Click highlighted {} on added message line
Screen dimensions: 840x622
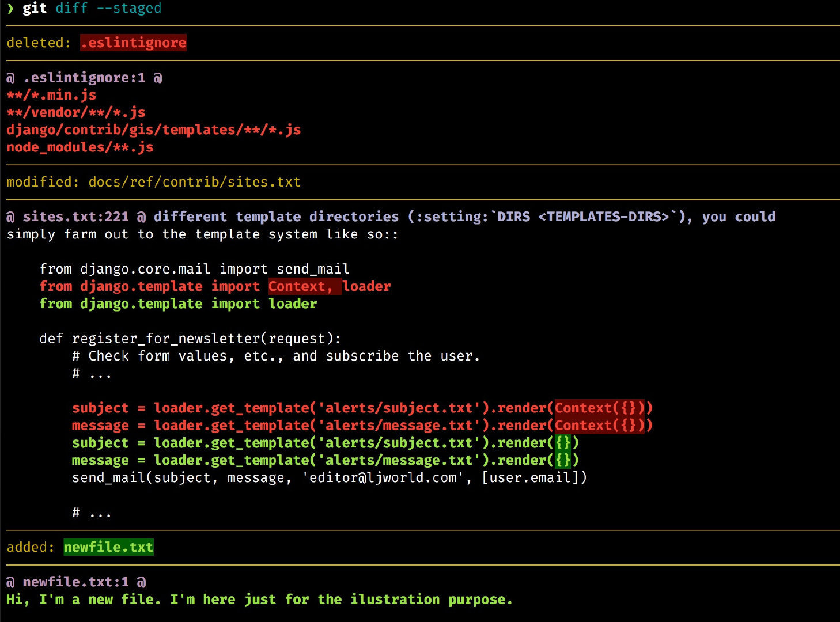[563, 460]
